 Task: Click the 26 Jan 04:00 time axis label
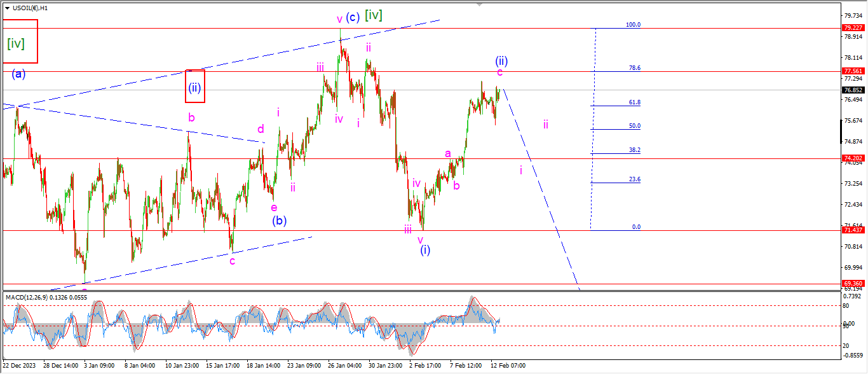[344, 366]
